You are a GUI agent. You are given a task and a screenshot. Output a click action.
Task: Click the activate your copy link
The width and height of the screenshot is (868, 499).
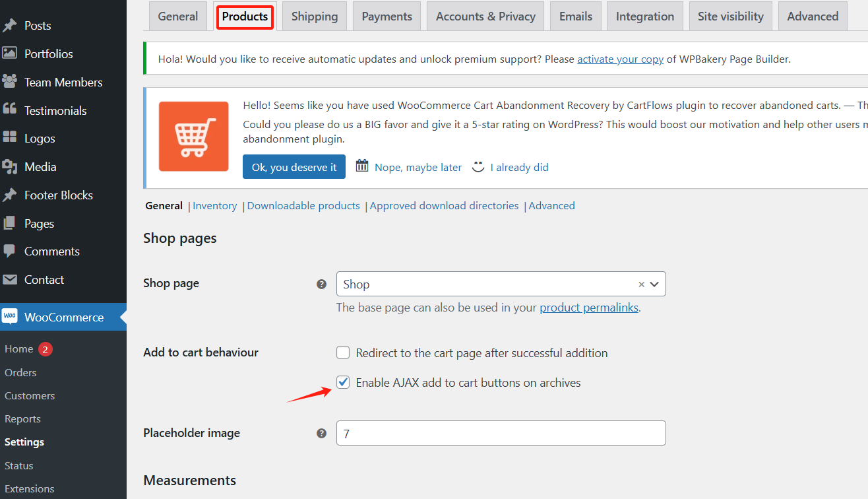[620, 59]
